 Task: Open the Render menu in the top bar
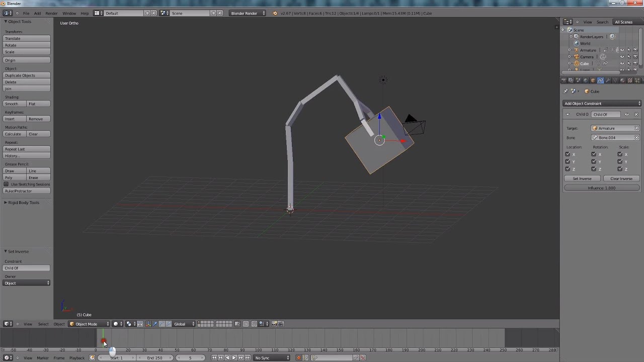[x=51, y=13]
